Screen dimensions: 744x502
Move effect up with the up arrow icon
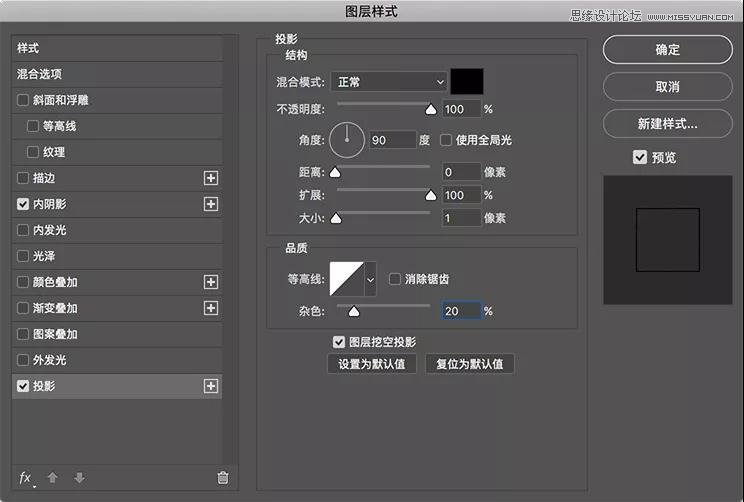53,477
